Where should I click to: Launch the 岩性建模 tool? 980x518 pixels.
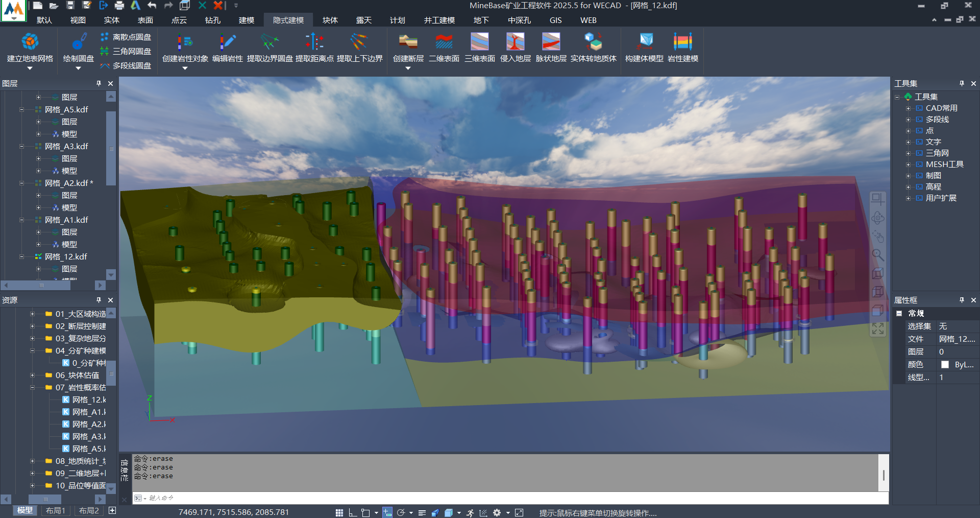[x=682, y=42]
